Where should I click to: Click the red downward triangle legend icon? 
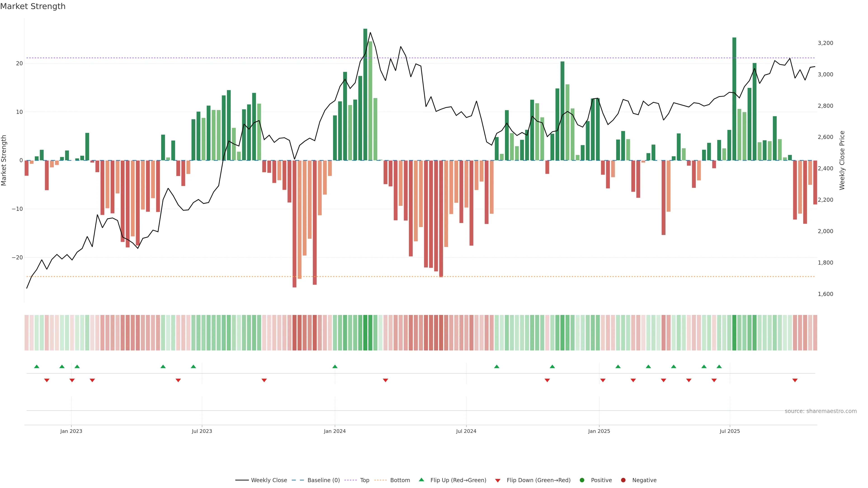498,481
